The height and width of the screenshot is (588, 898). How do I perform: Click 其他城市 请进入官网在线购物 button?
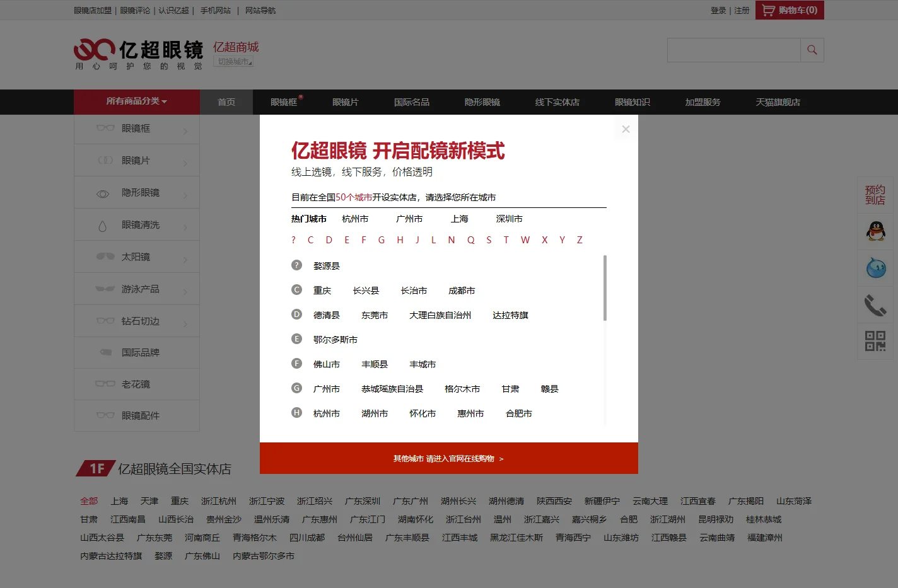449,458
